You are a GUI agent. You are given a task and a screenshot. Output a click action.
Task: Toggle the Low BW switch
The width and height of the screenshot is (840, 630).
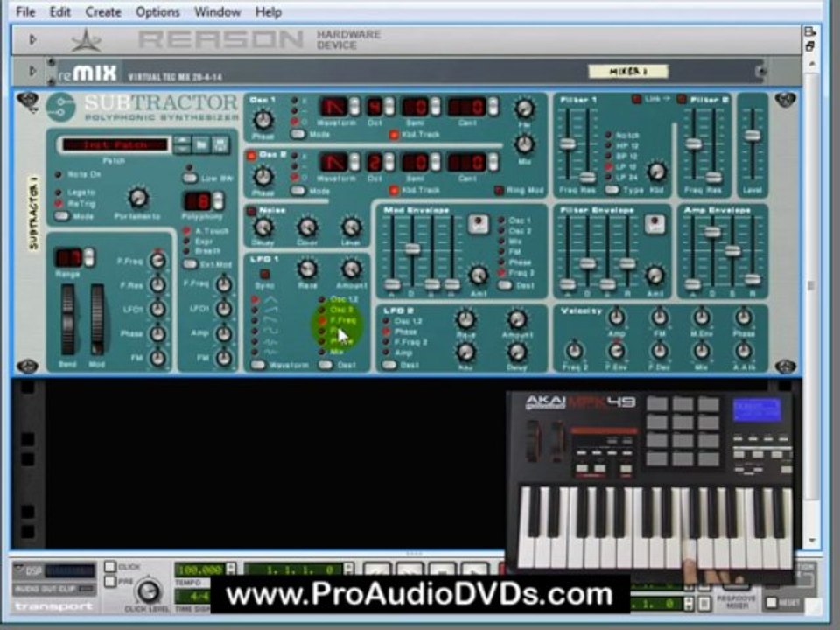click(x=190, y=178)
